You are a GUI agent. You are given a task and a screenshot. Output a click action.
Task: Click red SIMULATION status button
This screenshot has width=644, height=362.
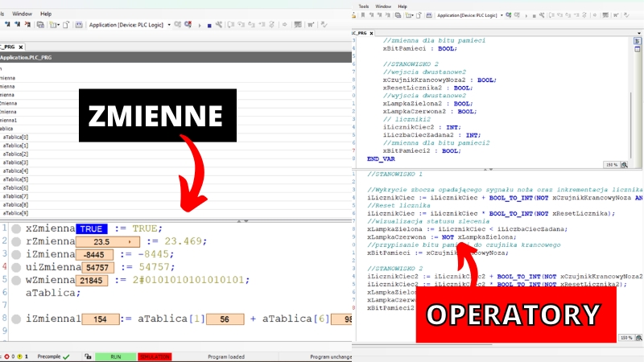tap(155, 356)
